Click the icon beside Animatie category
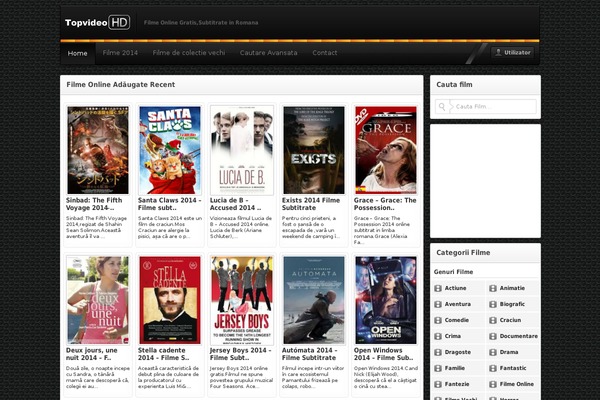Screen dimensions: 600x400 tap(493, 288)
